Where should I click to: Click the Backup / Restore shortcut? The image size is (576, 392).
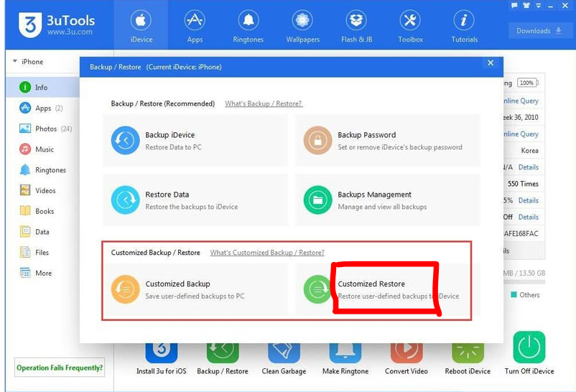(x=223, y=359)
